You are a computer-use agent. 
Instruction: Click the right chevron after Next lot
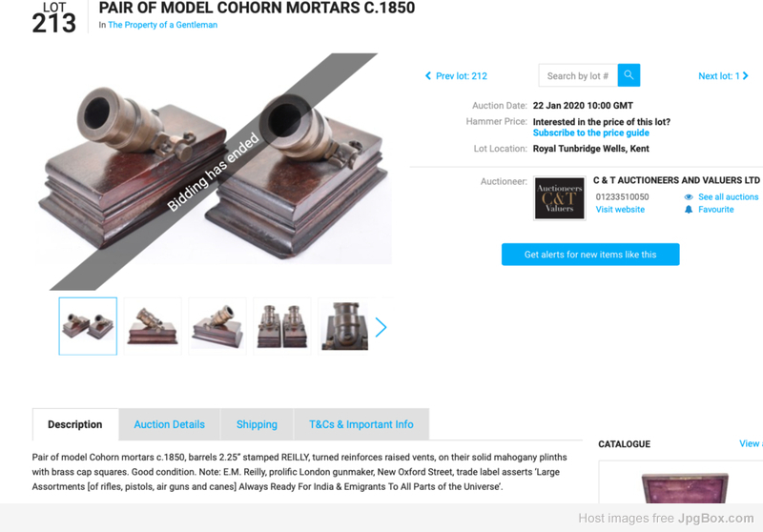746,76
